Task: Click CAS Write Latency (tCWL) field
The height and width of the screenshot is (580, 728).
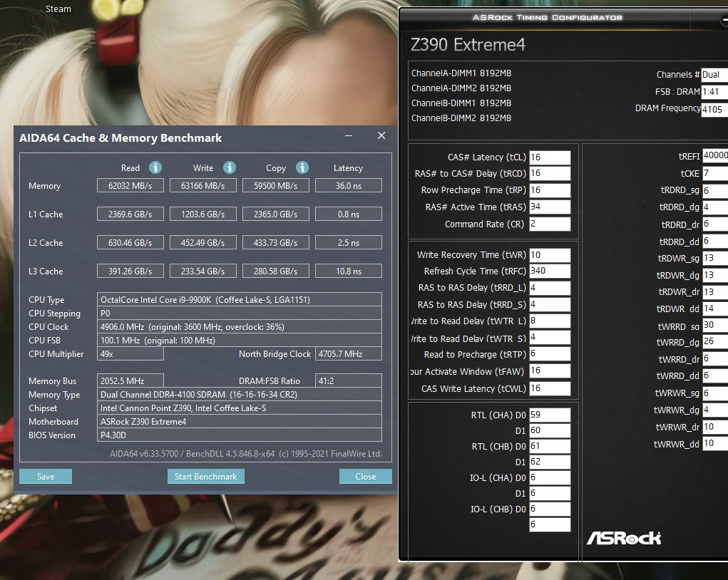Action: [x=550, y=388]
